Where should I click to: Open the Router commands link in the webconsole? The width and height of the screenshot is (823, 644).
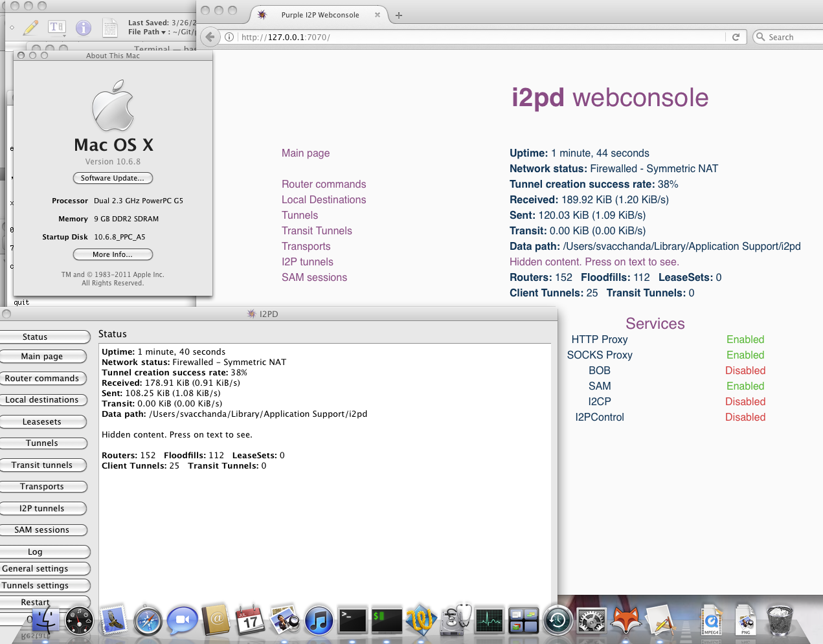click(324, 184)
